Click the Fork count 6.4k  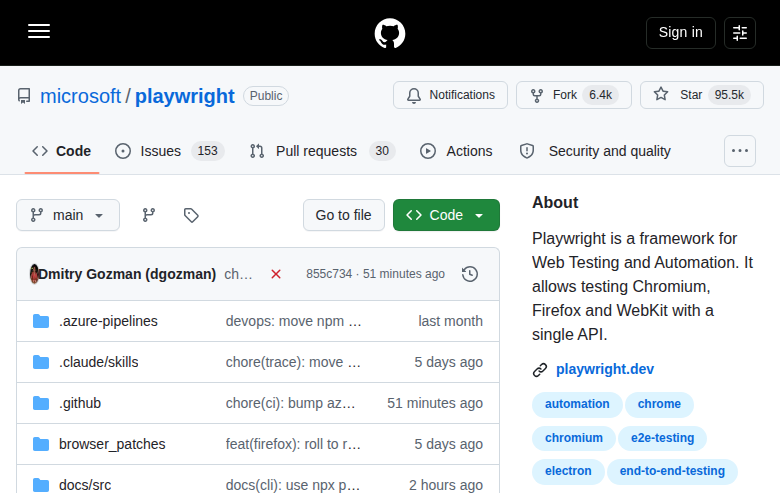(600, 95)
